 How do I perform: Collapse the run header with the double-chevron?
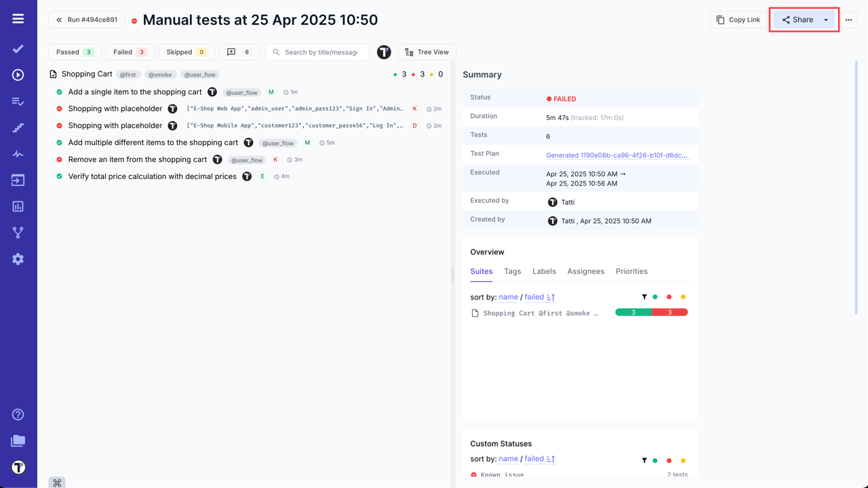point(58,20)
